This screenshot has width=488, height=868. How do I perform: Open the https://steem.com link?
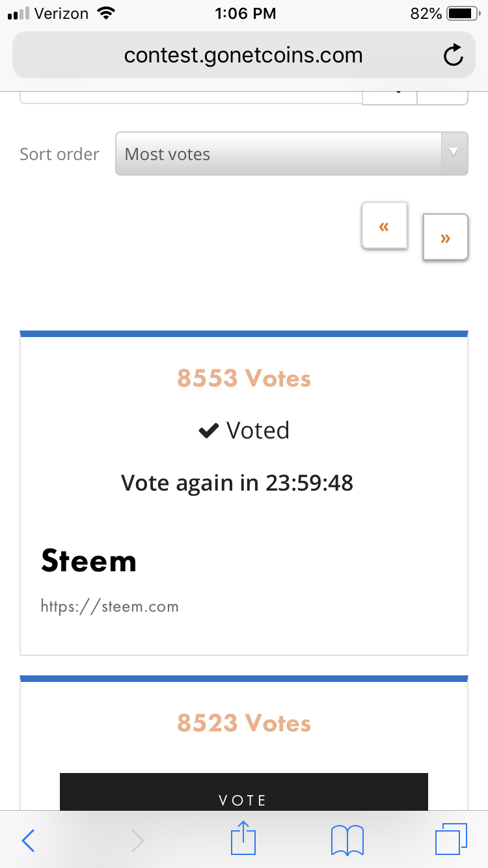tap(109, 607)
